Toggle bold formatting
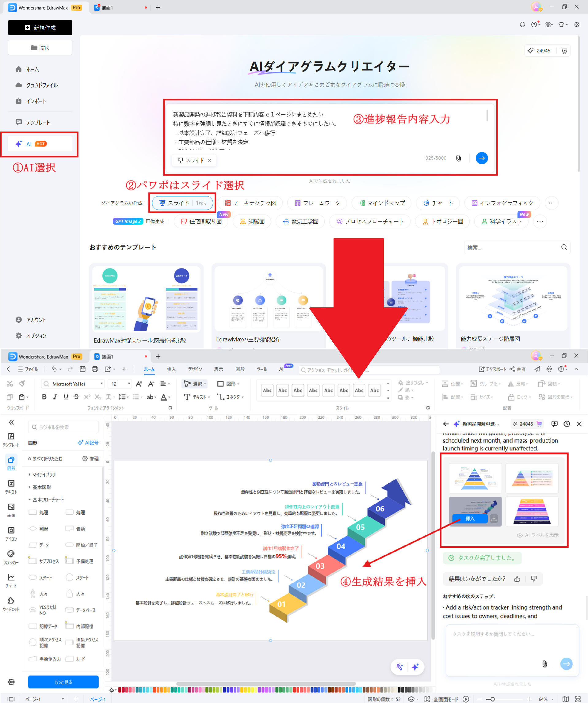588x703 pixels. 44,397
